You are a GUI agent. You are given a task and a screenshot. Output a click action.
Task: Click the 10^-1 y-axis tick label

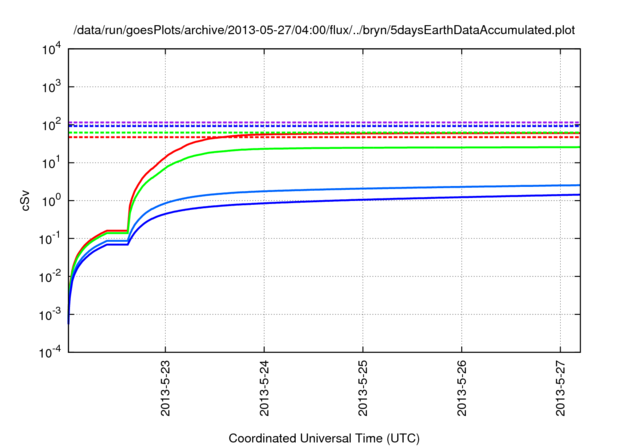[x=52, y=239]
